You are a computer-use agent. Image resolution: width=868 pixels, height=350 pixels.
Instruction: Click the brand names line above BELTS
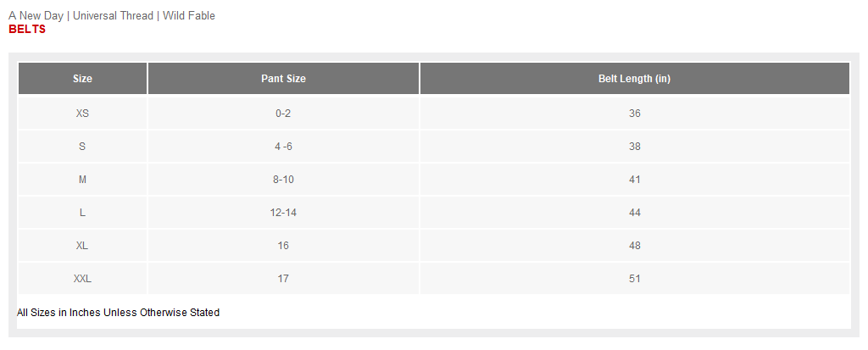click(x=112, y=16)
